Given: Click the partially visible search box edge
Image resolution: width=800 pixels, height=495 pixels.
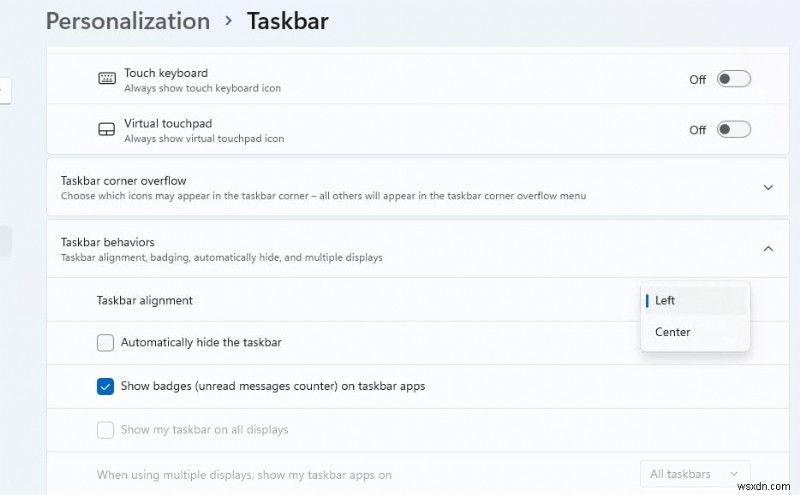Looking at the screenshot, I should point(4,89).
